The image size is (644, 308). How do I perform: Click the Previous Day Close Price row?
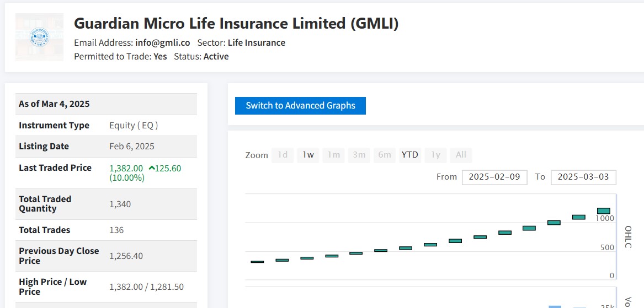pos(106,256)
